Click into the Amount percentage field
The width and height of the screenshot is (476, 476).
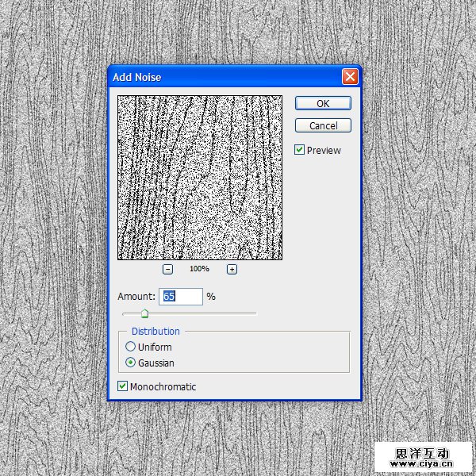tap(181, 296)
